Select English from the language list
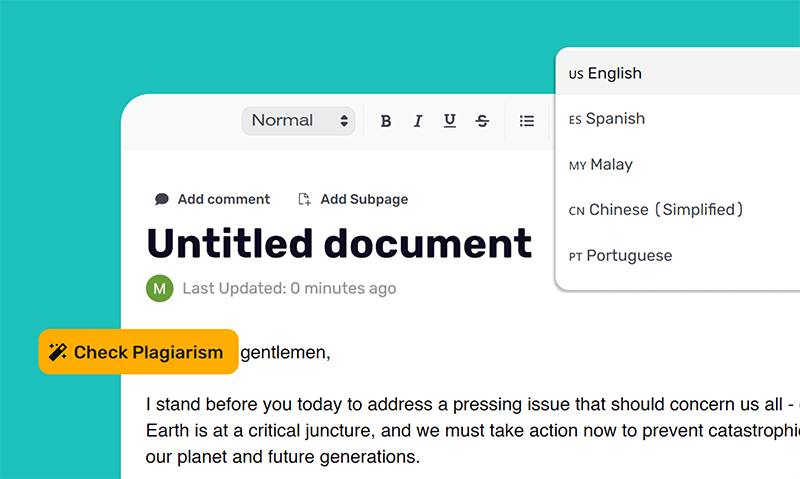 point(614,73)
